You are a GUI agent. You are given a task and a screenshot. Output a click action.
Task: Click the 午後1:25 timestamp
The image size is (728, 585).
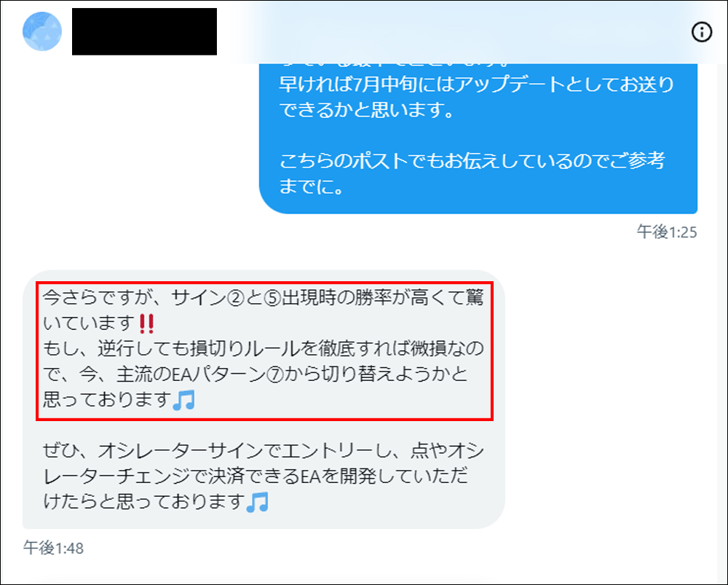coord(667,232)
